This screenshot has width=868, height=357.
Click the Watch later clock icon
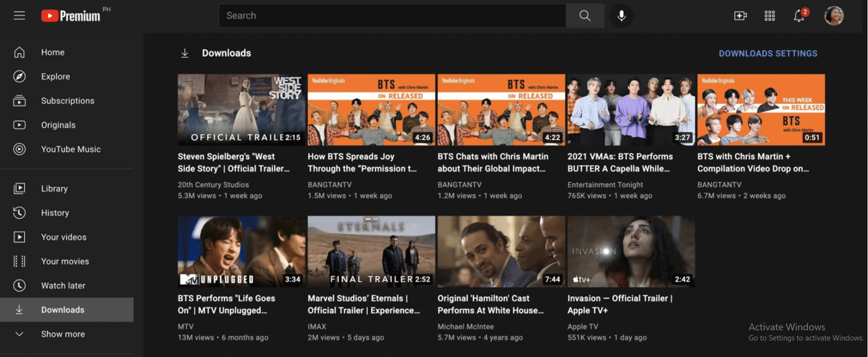pos(20,286)
